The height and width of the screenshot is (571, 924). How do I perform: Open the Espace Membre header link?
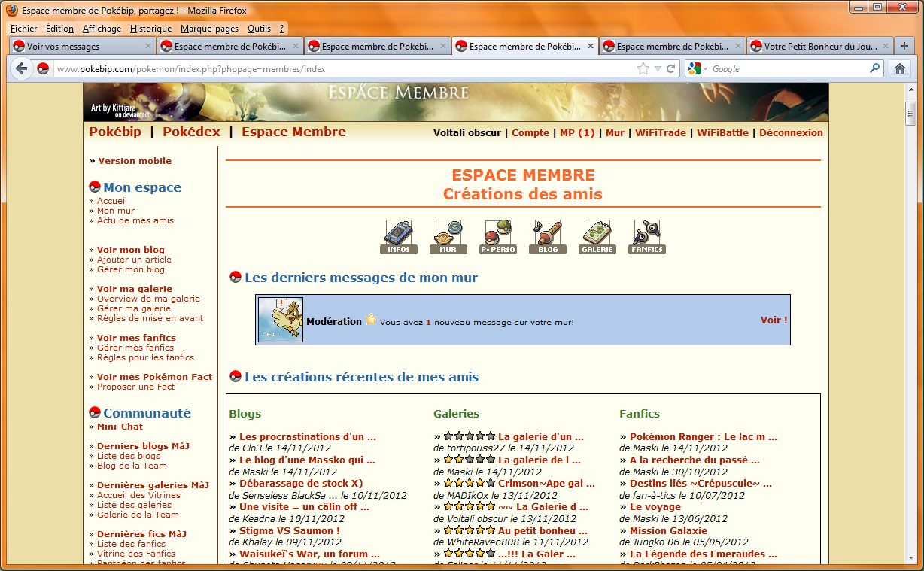(293, 132)
